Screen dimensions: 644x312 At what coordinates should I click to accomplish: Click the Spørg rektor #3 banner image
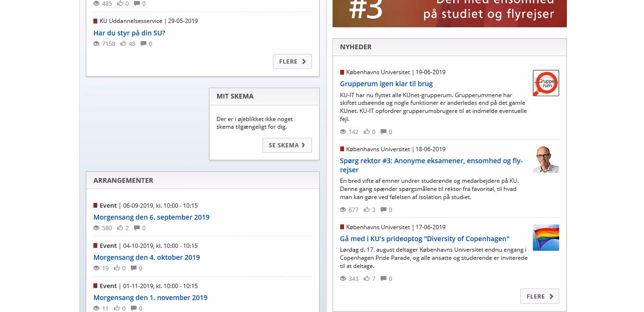(x=449, y=12)
